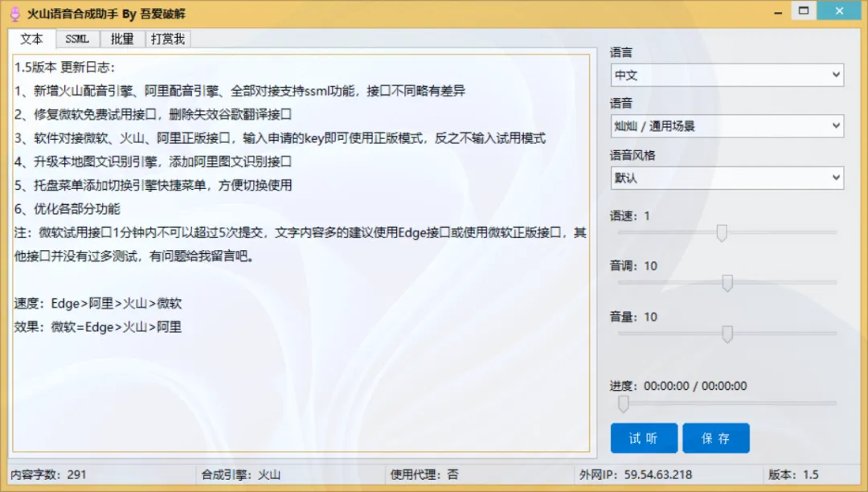Click the 外网IP: 59.54.63.218 status entry

636,474
